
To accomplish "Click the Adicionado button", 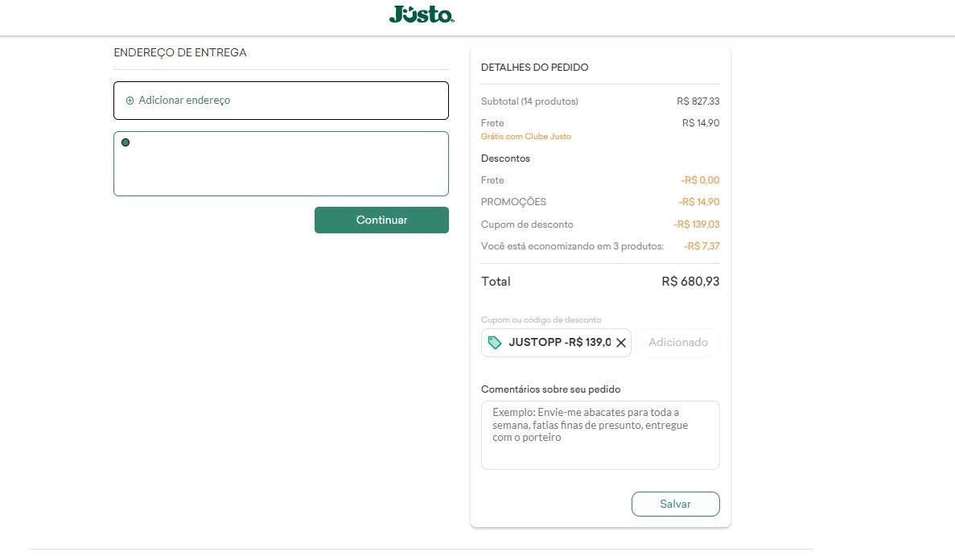I will [x=678, y=343].
